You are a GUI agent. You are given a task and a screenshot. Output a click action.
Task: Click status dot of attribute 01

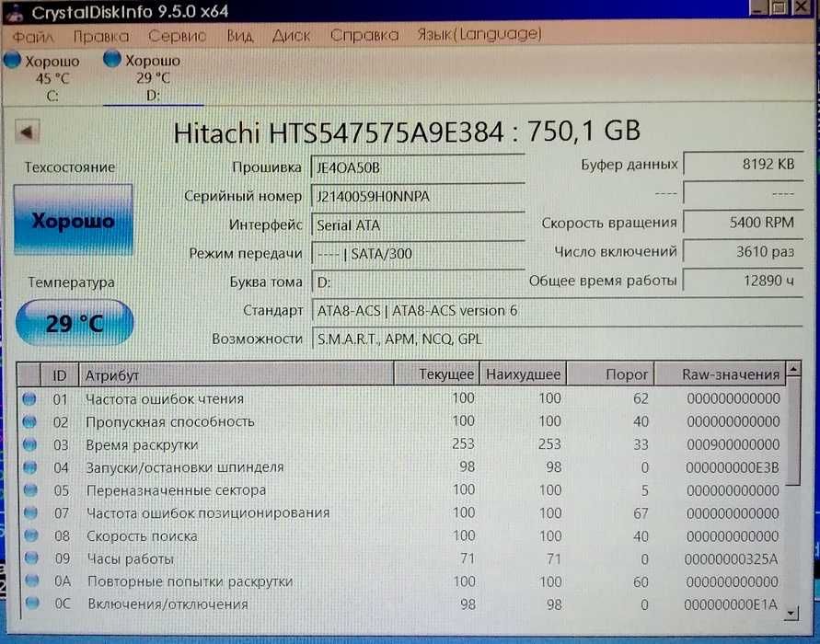29,399
